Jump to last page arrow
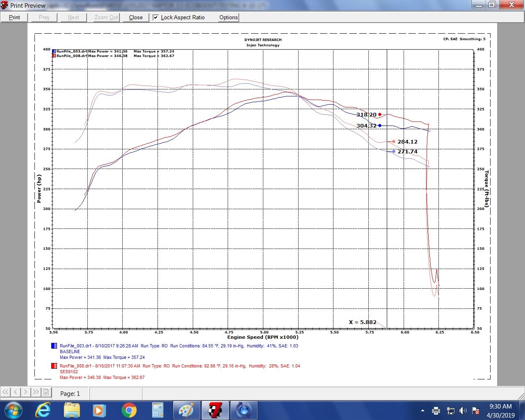Screen dimensions: 525x420 36,392
